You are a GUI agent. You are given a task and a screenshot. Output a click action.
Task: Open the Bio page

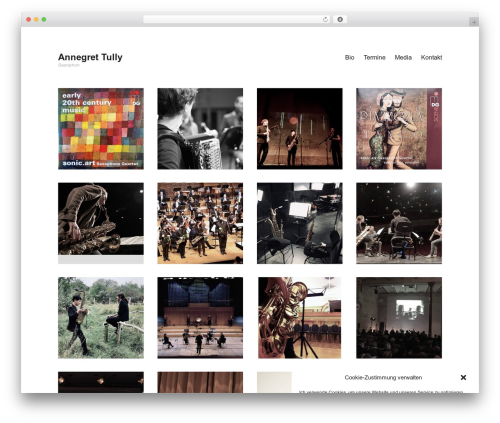[349, 57]
